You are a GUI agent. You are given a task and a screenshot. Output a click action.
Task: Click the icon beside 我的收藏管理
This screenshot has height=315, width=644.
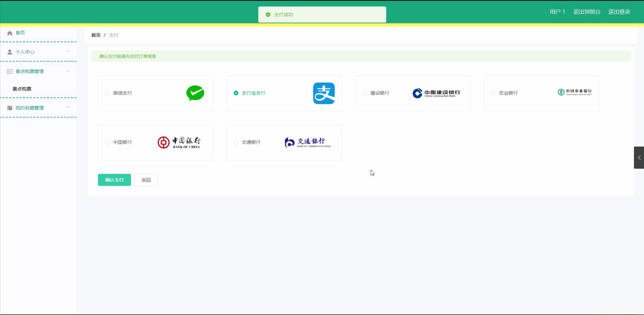(10, 108)
